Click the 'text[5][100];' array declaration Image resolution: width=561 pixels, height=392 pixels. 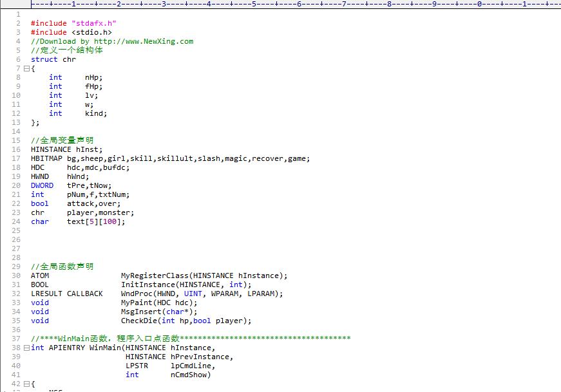[96, 222]
